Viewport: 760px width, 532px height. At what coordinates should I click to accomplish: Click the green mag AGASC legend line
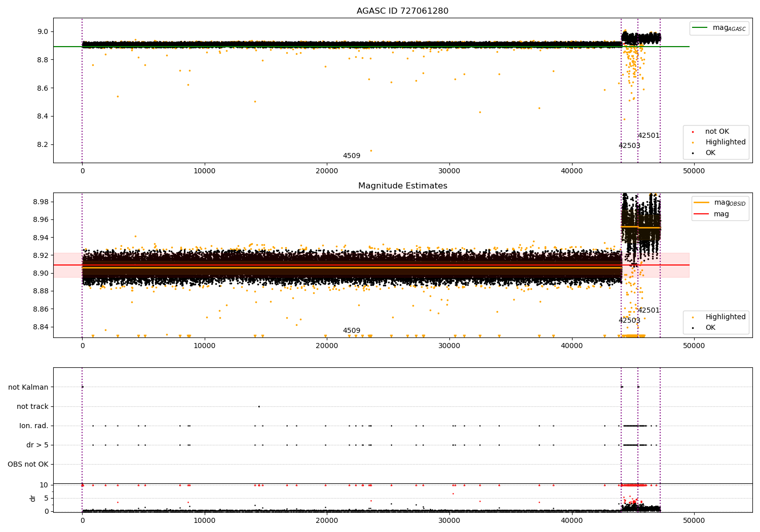click(x=700, y=28)
